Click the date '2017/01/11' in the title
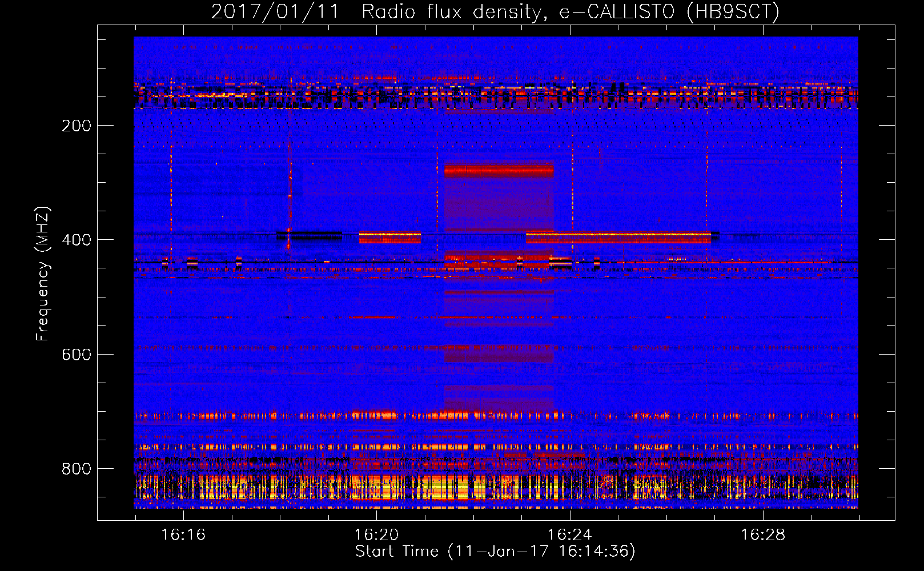This screenshot has height=571, width=924. (x=275, y=11)
